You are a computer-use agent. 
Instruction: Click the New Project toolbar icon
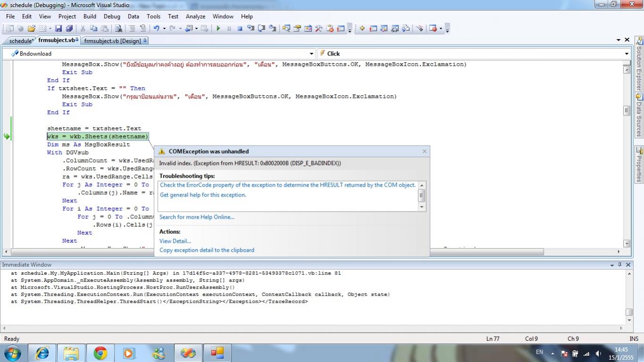tap(9, 28)
